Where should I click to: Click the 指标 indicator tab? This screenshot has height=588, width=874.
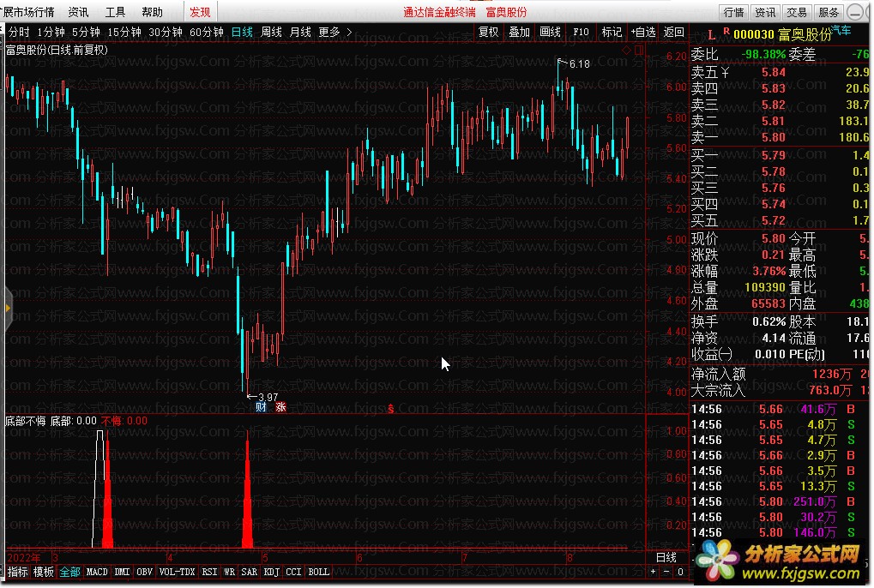[x=17, y=572]
